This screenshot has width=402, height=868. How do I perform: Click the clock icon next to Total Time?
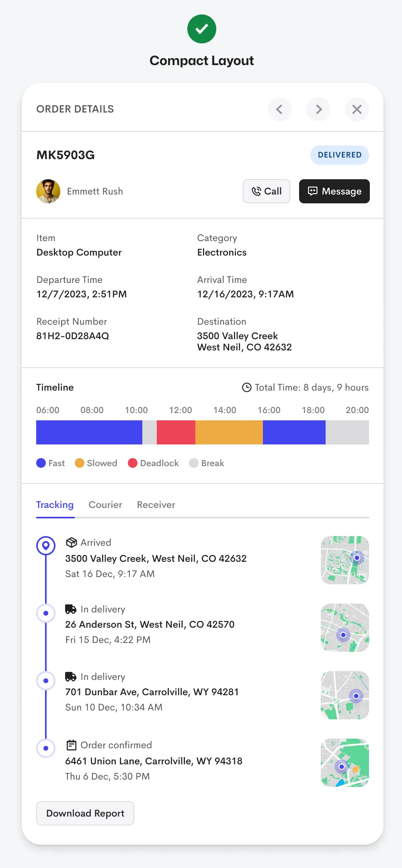pyautogui.click(x=246, y=387)
